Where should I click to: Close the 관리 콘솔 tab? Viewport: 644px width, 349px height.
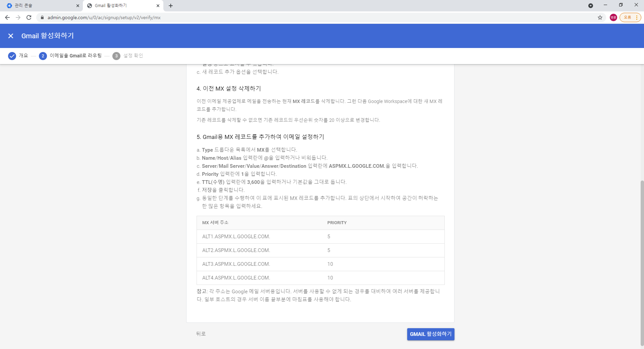[x=78, y=6]
